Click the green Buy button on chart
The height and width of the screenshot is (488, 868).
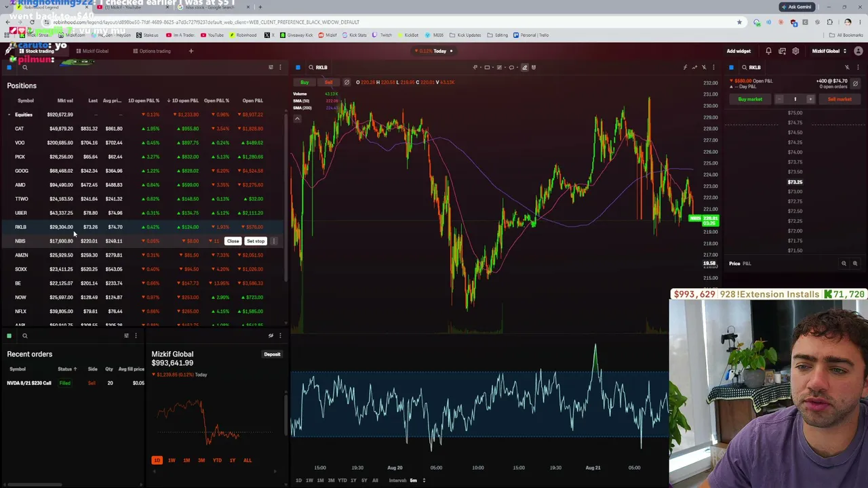tap(304, 83)
